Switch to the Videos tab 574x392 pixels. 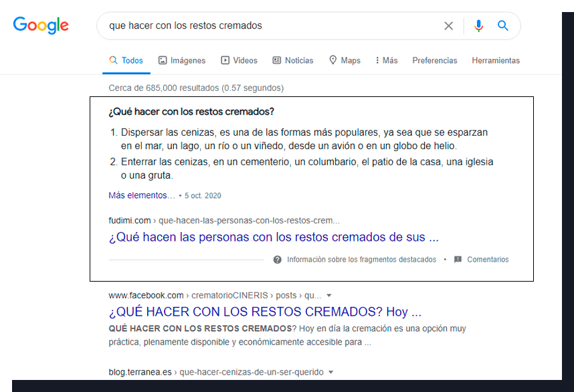coord(239,60)
